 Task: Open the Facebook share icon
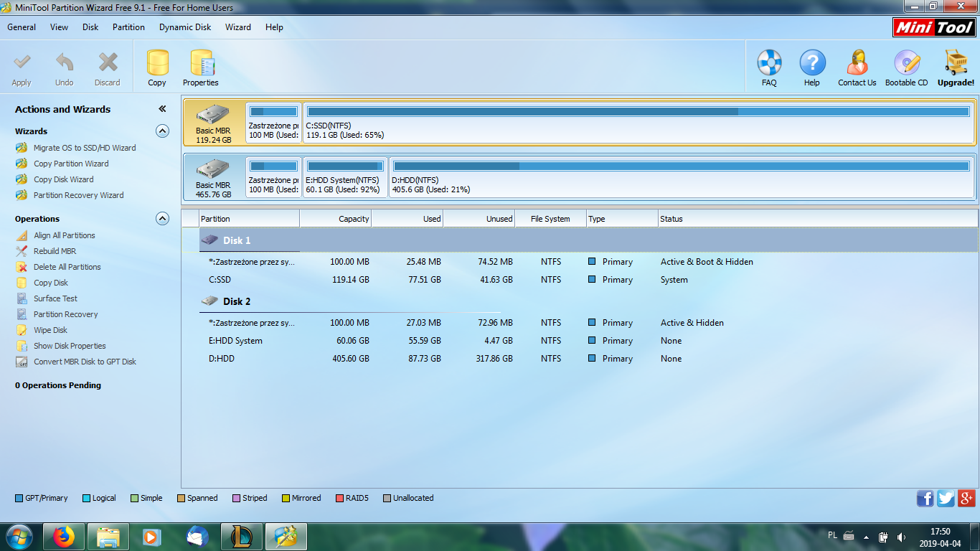[925, 498]
